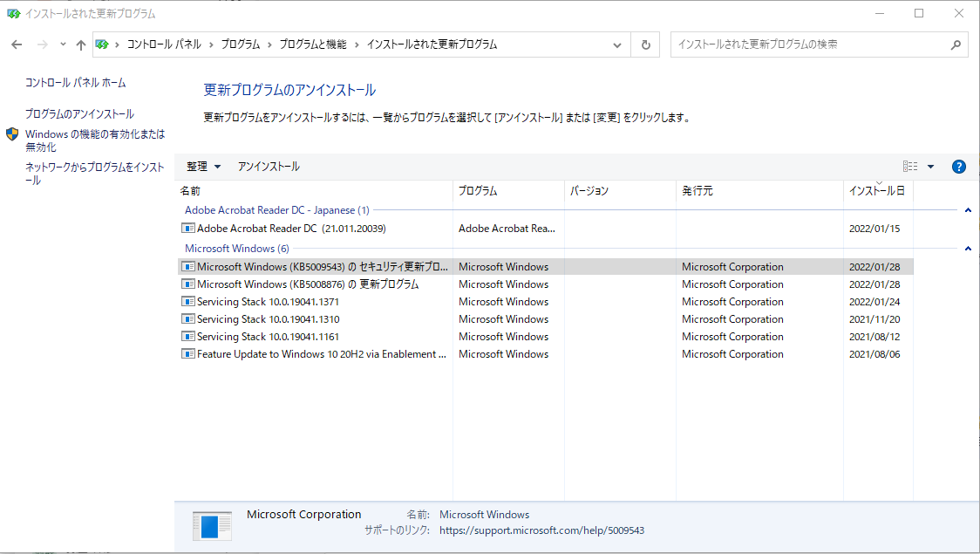
Task: Sort by the プログラム column header
Action: pos(509,191)
